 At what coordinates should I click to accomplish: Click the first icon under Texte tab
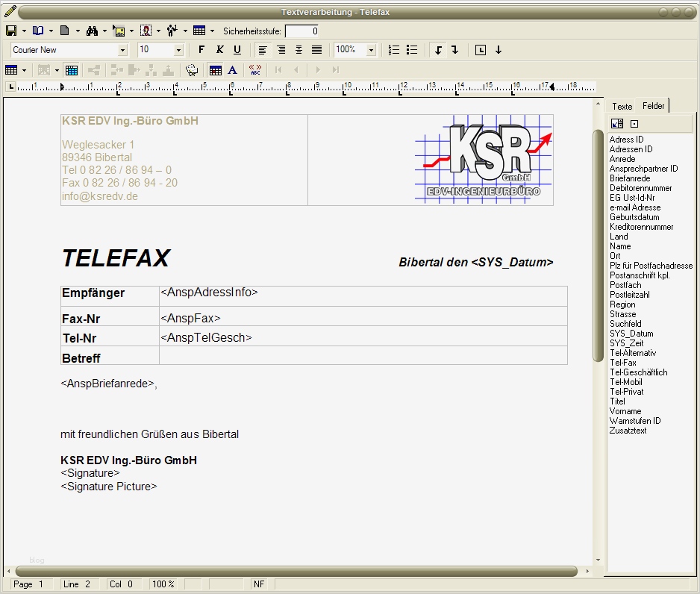click(617, 124)
